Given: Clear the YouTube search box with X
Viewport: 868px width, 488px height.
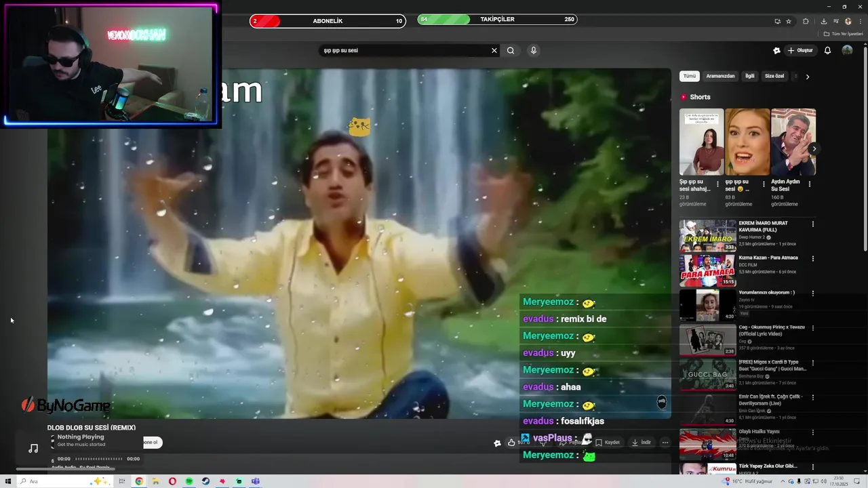Looking at the screenshot, I should (x=494, y=50).
